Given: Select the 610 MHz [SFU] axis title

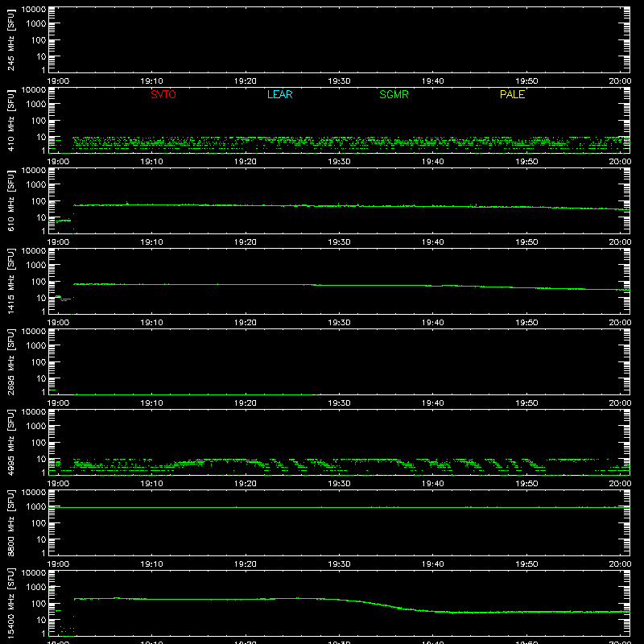Looking at the screenshot, I should point(11,200).
